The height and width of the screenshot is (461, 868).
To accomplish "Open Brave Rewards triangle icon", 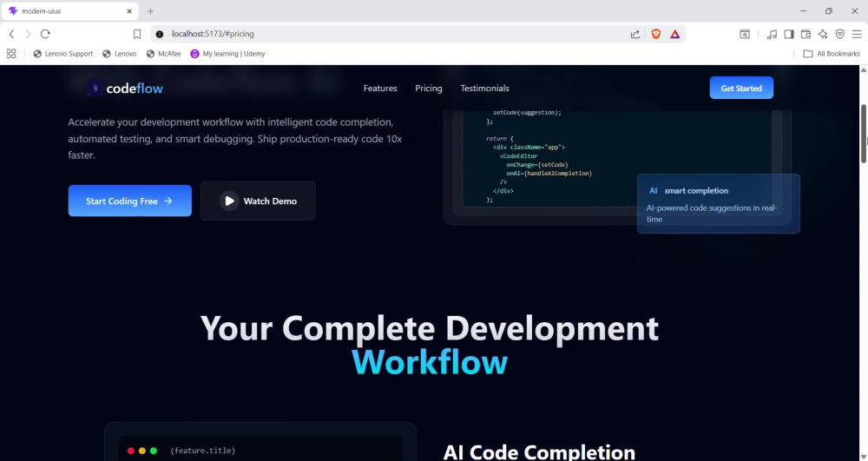I will pyautogui.click(x=674, y=34).
